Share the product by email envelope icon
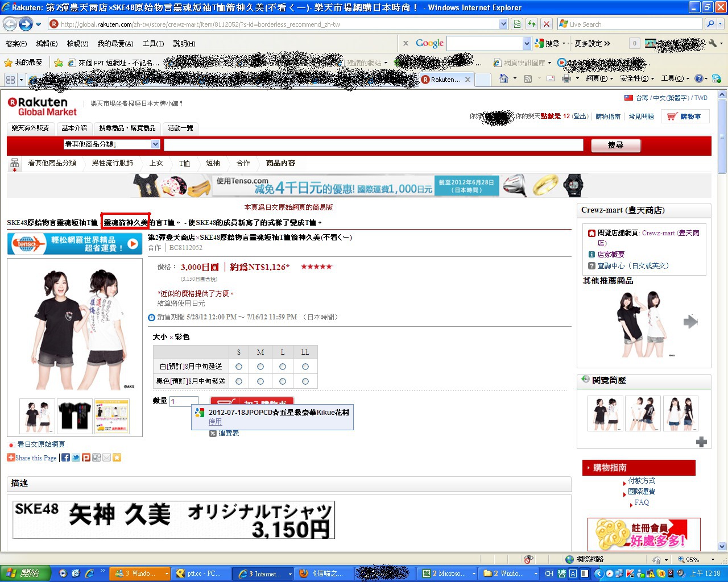728x582 pixels. pyautogui.click(x=106, y=458)
